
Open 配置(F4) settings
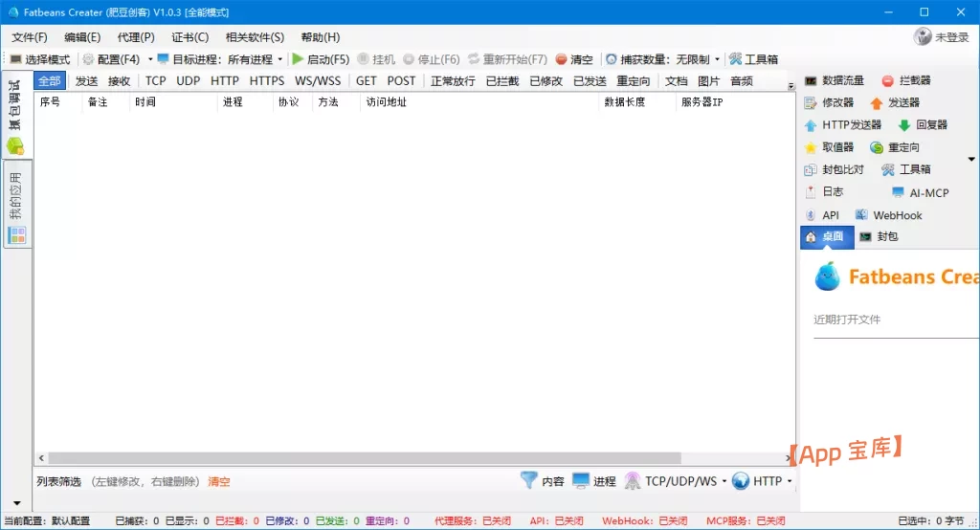pyautogui.click(x=111, y=59)
